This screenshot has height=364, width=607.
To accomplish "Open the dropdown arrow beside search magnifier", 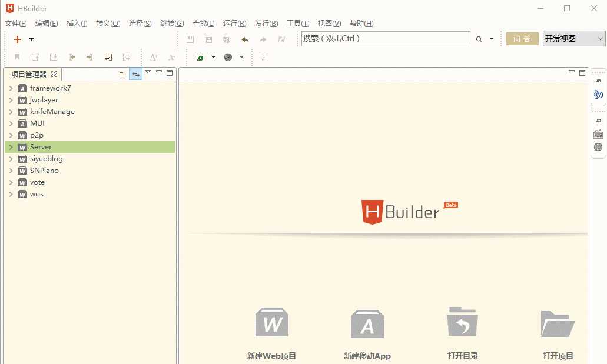I will 492,39.
